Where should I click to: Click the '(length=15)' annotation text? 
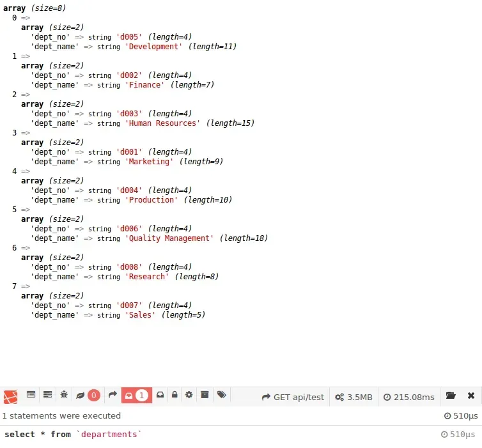click(x=230, y=123)
